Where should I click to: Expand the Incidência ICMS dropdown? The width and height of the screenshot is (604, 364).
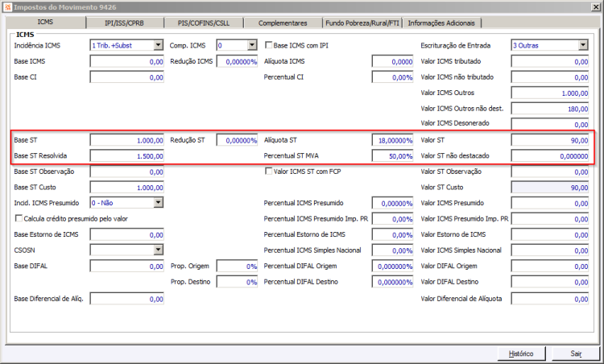pos(159,45)
